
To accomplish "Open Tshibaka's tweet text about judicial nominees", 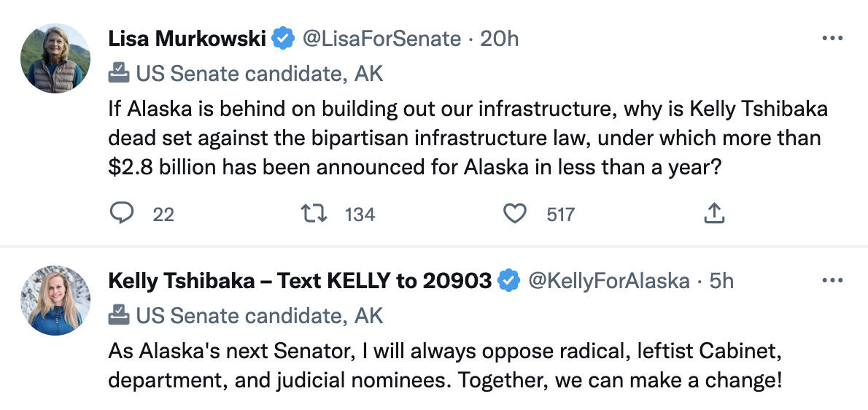I will pos(445,366).
